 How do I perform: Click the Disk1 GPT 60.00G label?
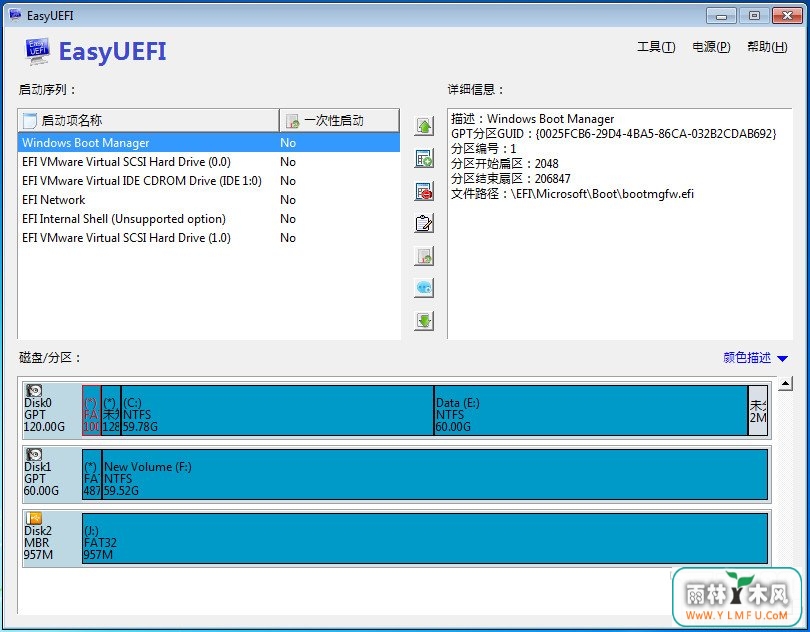coord(41,479)
